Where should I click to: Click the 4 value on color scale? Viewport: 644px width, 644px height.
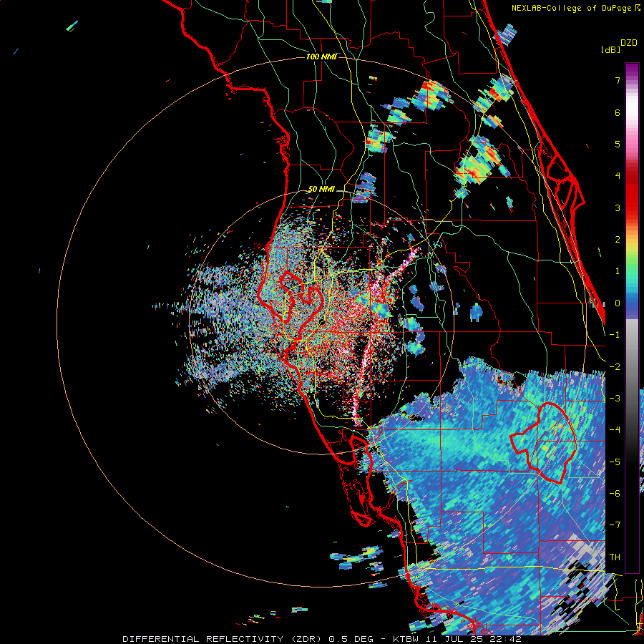pyautogui.click(x=618, y=176)
